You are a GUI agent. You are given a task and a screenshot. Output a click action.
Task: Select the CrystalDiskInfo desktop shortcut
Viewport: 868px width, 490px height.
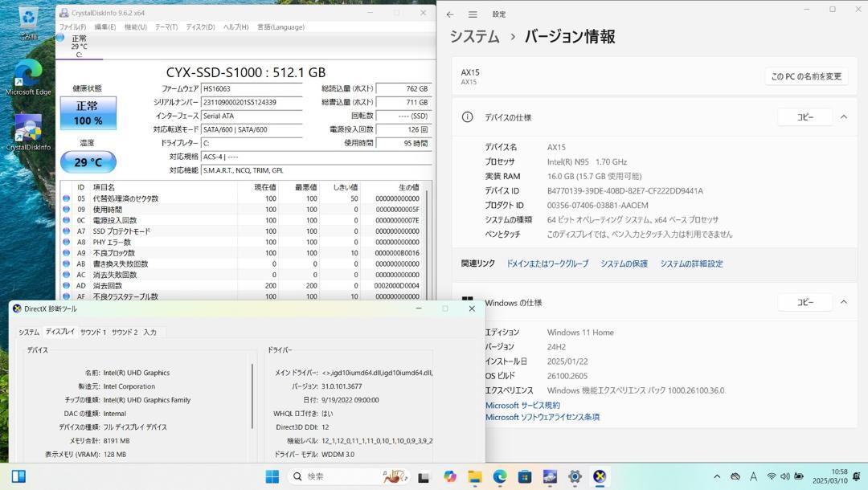[28, 132]
